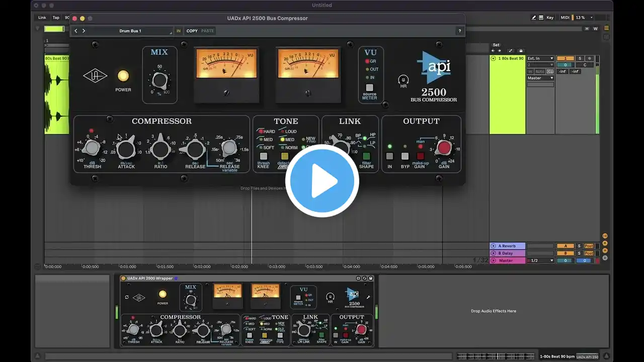Click COPY in the plugin toolbar

tap(192, 31)
